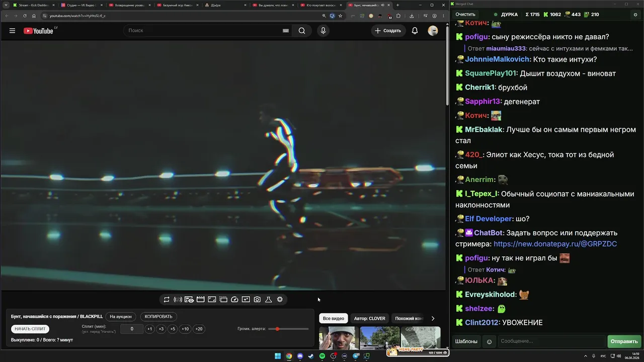Select the 'Все видео' chip
Screen dimensions: 644x362
334,318
